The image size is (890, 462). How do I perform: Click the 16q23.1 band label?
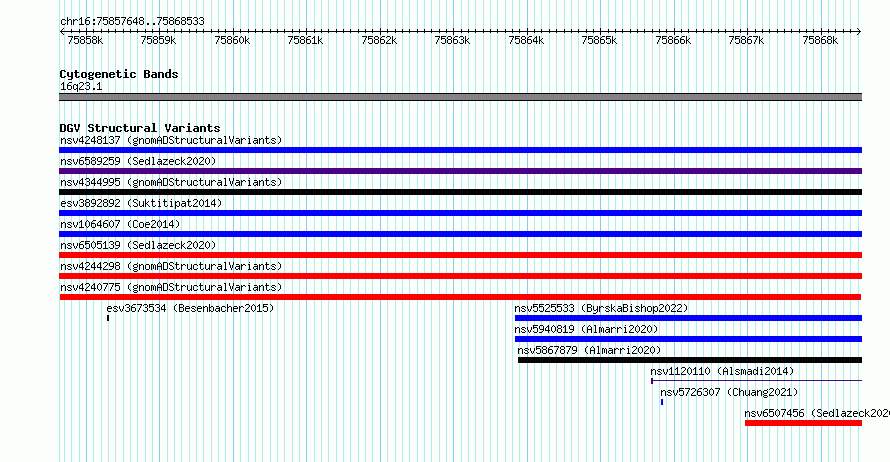[x=81, y=86]
